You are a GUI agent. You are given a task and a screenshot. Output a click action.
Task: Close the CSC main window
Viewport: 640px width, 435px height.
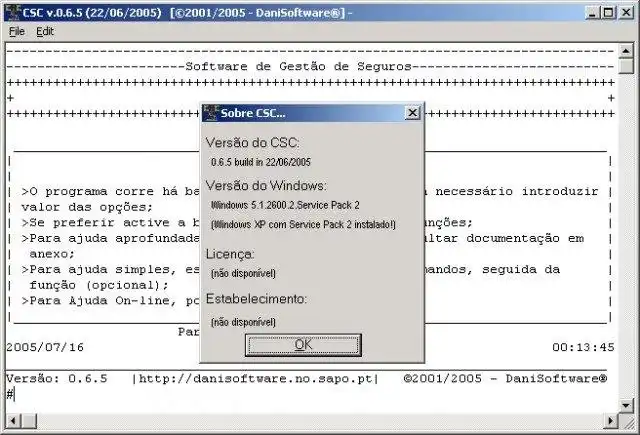[x=626, y=13]
